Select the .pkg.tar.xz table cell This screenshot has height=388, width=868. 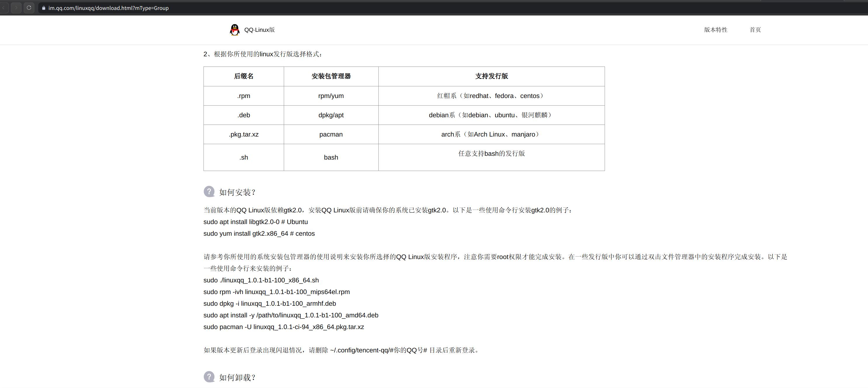click(x=243, y=134)
